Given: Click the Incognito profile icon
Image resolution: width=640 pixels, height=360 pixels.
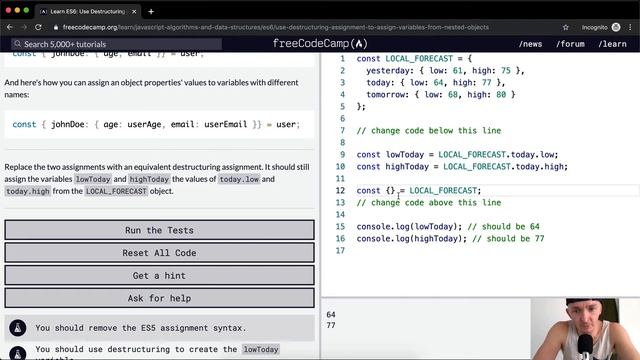Looking at the screenshot, I should pyautogui.click(x=616, y=27).
